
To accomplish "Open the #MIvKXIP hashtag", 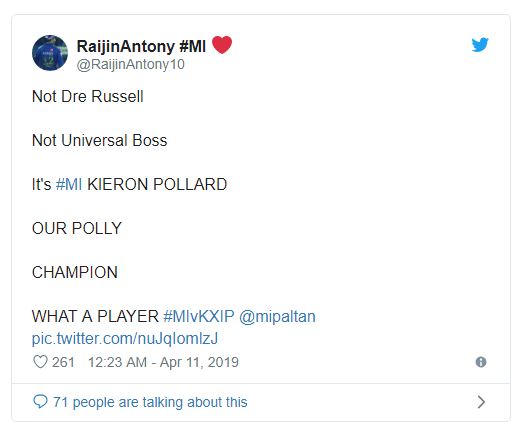I will [199, 316].
